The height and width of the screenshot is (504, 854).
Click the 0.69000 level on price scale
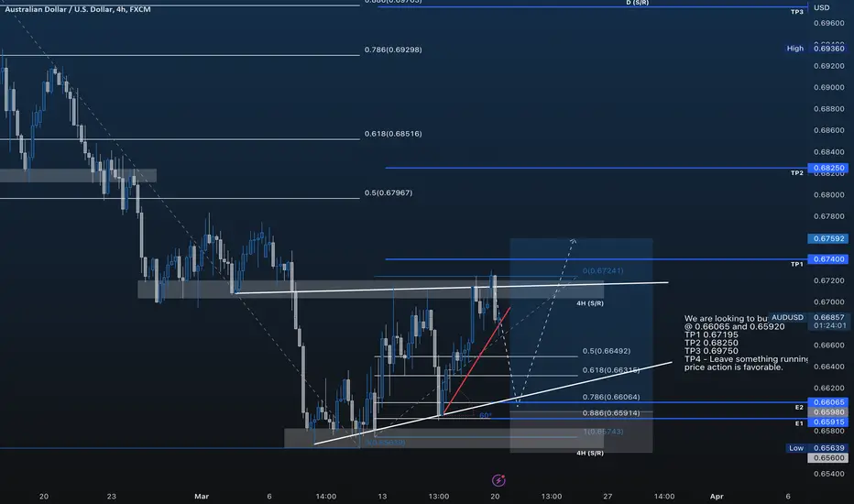[829, 87]
